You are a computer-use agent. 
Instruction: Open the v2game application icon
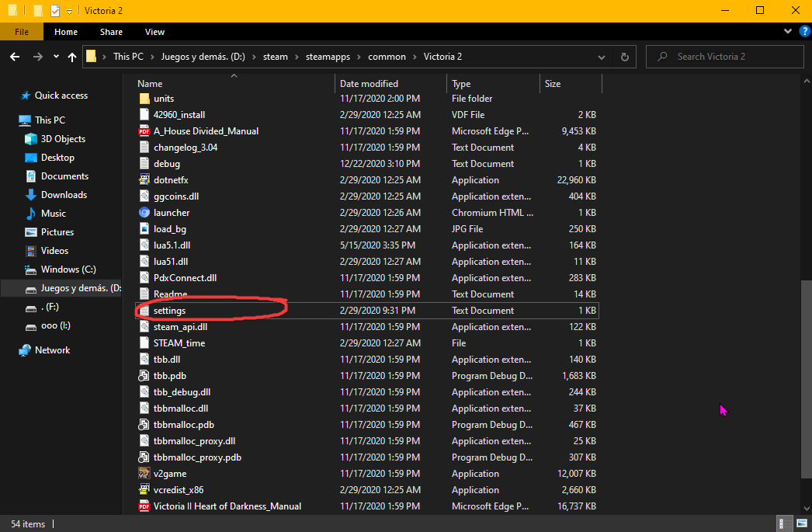tap(144, 474)
